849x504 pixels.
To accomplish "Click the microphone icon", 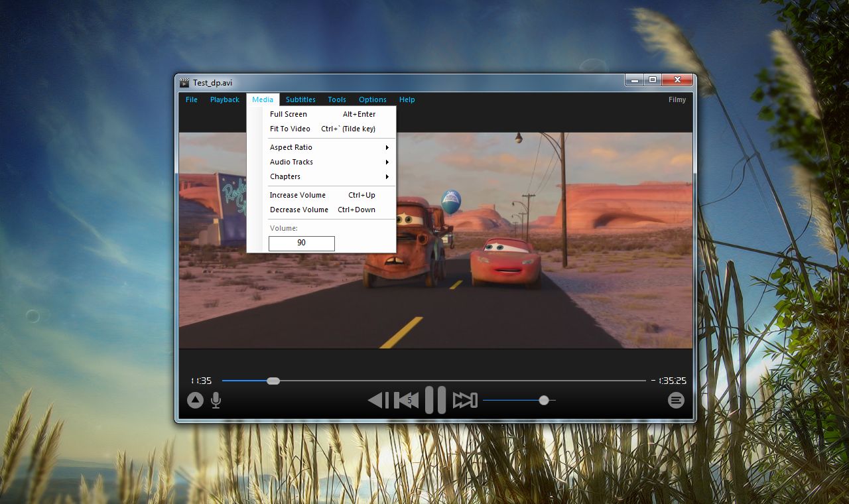I will click(216, 400).
